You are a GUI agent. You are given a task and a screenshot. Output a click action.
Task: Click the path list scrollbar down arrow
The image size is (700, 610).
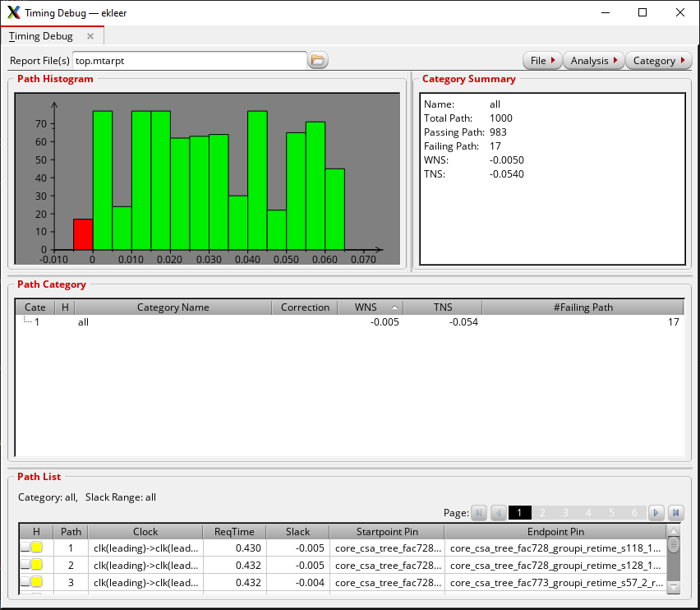673,588
